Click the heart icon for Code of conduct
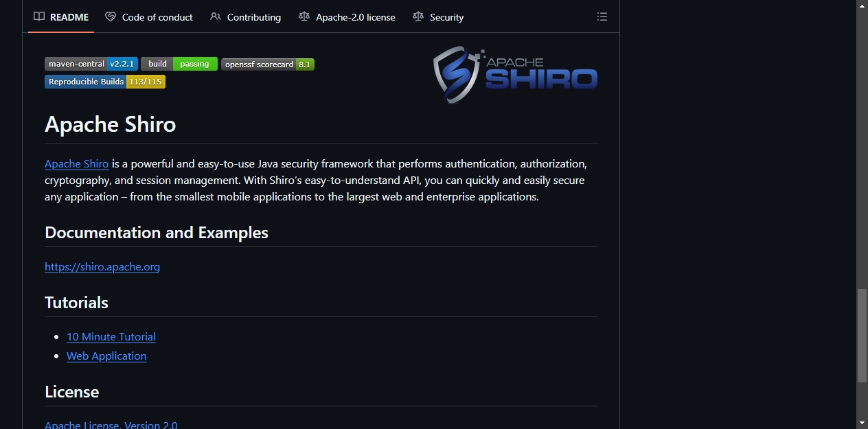 [111, 16]
